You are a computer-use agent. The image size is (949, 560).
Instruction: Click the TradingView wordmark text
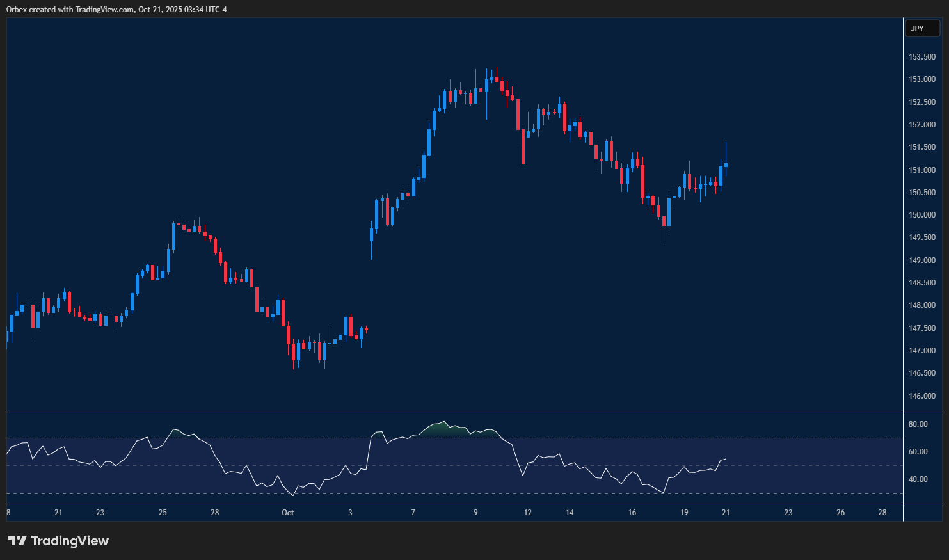(70, 541)
